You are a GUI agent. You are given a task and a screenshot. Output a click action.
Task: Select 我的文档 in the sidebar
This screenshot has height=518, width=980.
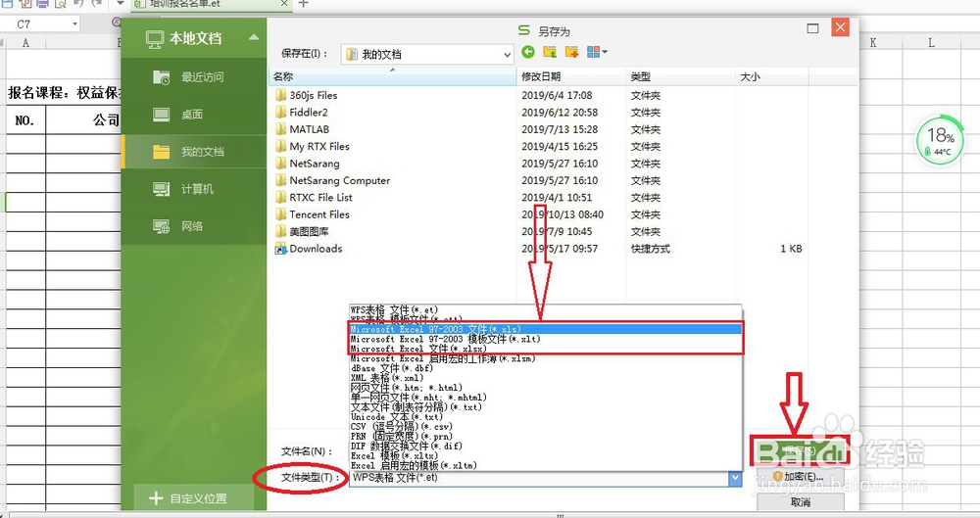click(x=194, y=151)
